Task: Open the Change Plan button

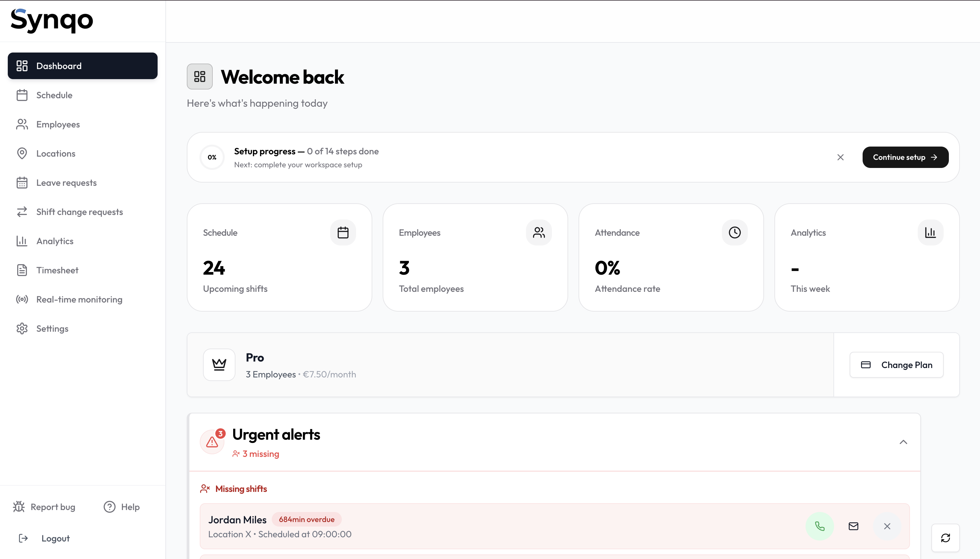Action: [x=896, y=365]
